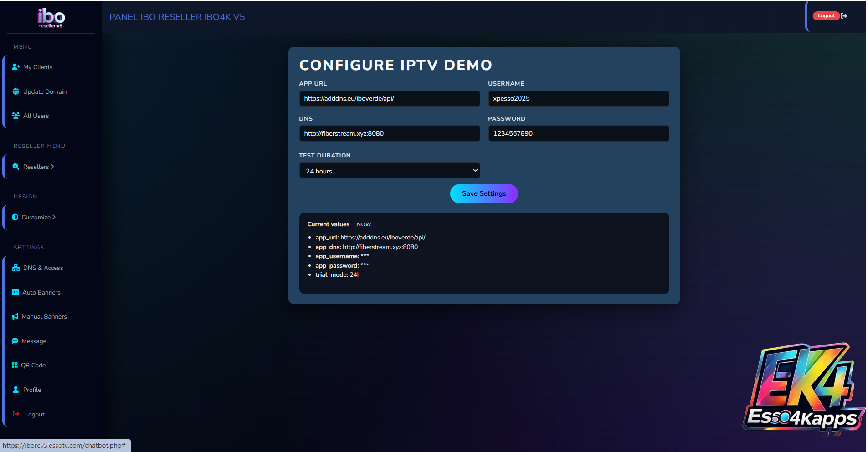
Task: Select the DNS text field
Action: pos(389,133)
